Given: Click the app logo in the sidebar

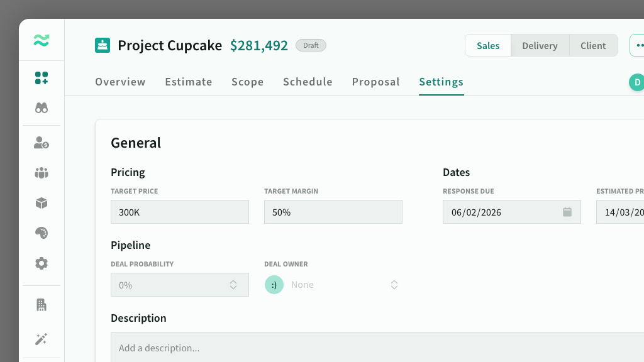Looking at the screenshot, I should (x=42, y=41).
